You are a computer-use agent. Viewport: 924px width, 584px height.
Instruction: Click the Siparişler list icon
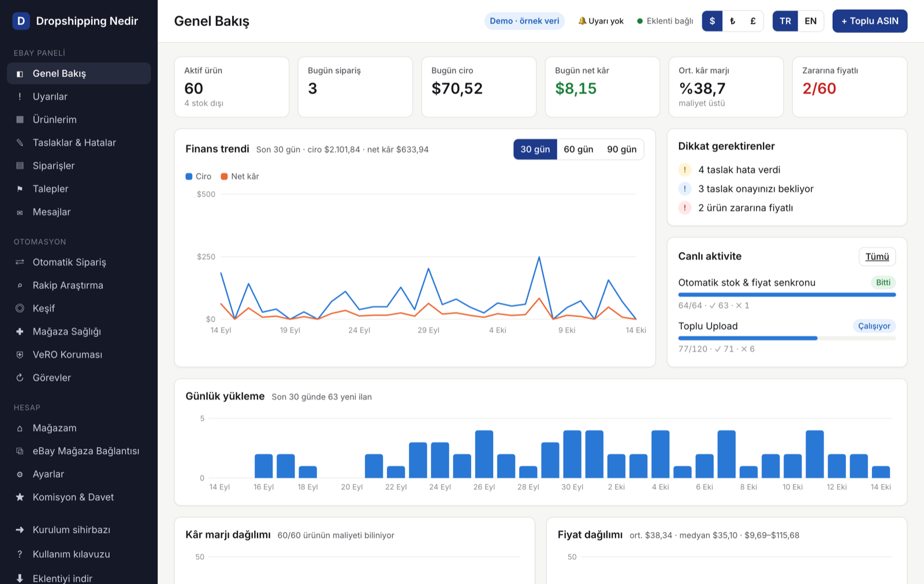(x=20, y=166)
